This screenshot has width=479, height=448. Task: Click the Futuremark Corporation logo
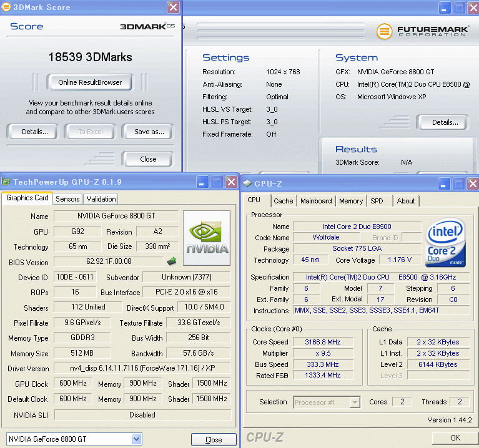pyautogui.click(x=422, y=31)
